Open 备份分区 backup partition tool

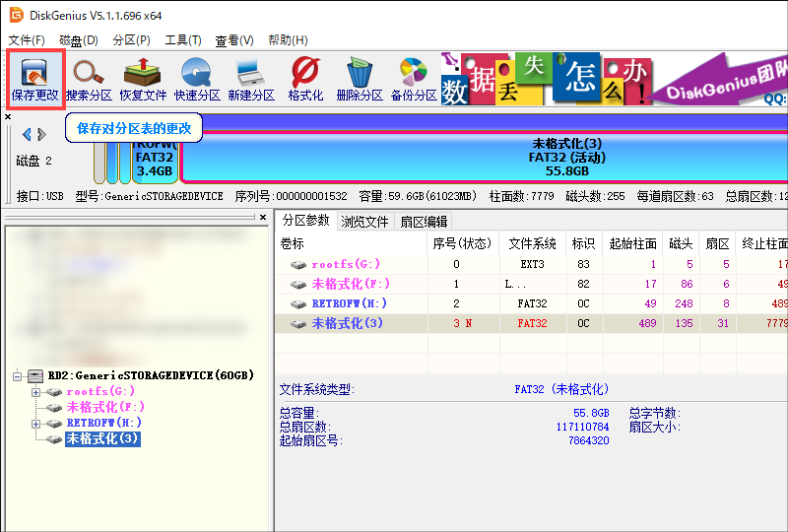[x=414, y=80]
